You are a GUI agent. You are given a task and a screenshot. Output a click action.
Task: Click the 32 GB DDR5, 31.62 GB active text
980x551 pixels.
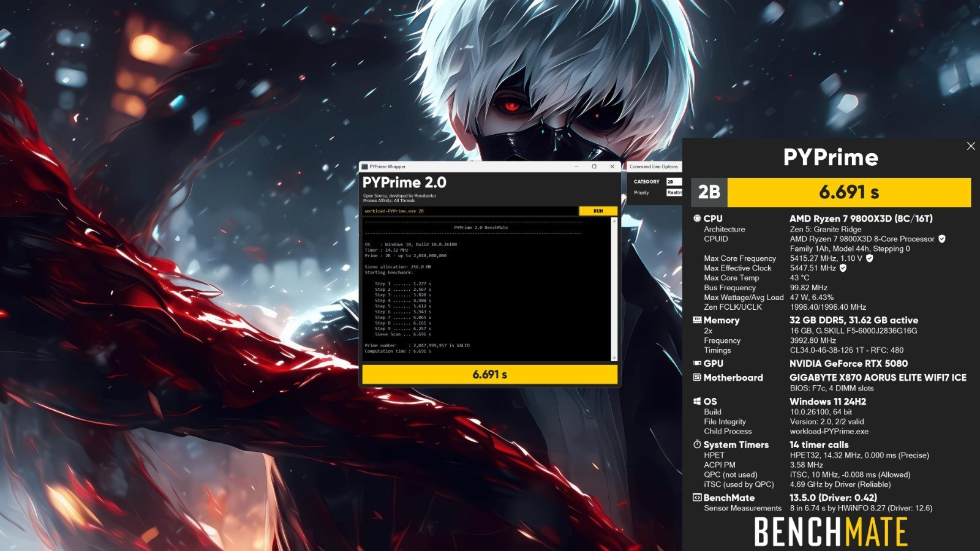tap(854, 320)
